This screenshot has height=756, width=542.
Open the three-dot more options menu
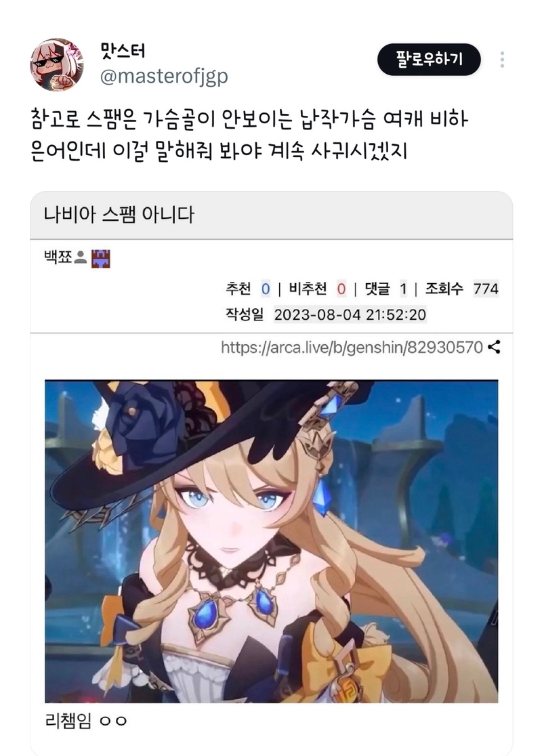(x=502, y=60)
